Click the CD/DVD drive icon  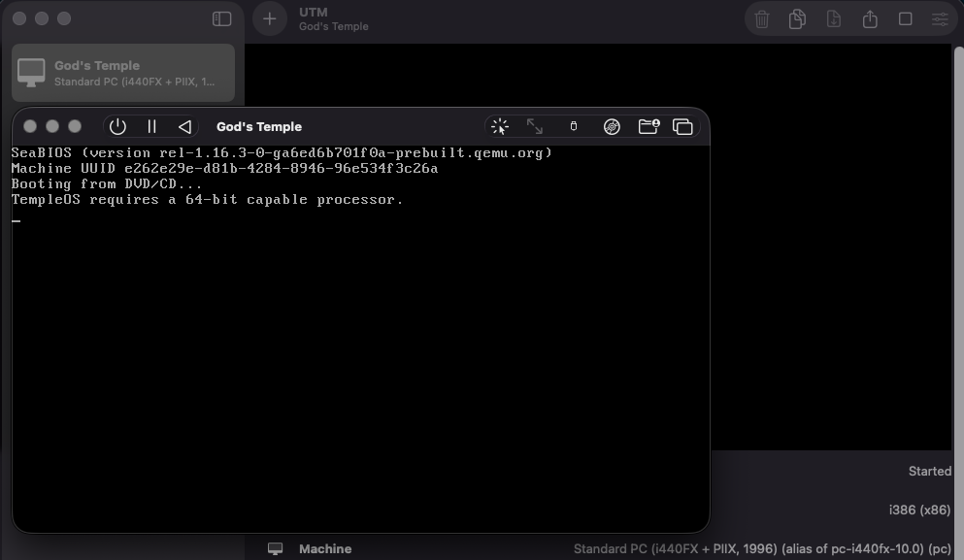612,126
